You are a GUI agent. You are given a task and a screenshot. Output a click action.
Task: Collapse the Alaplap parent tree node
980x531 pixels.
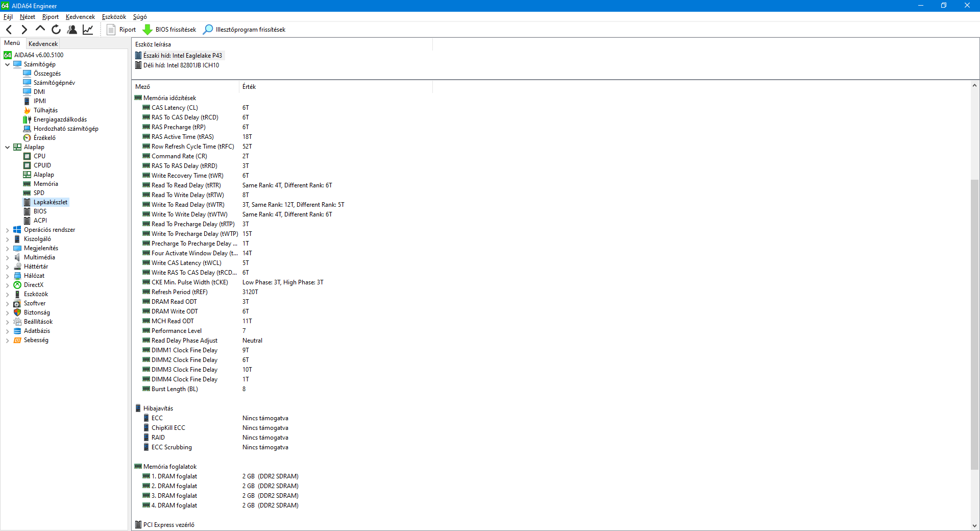[x=8, y=147]
